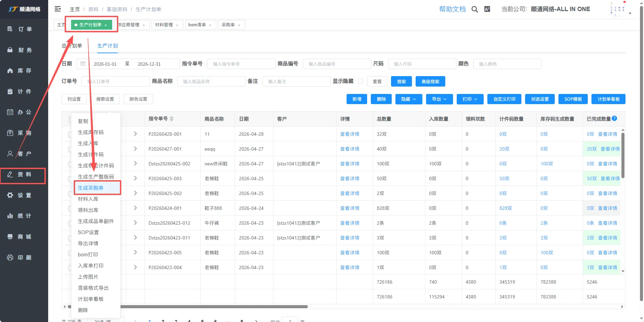The height and width of the screenshot is (322, 644).
Task: Click the language translate icon in header
Action: [x=487, y=9]
